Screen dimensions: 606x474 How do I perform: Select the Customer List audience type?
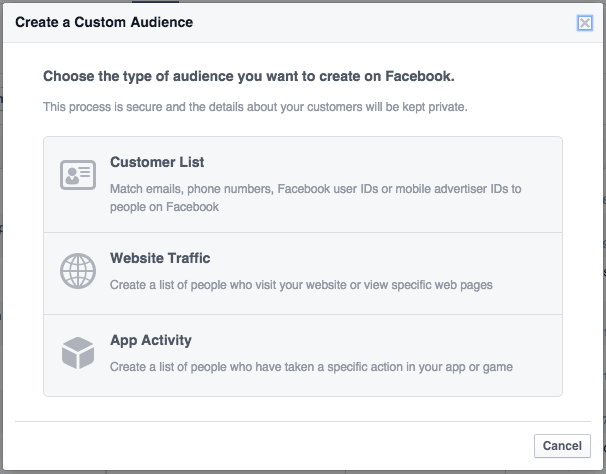[157, 162]
